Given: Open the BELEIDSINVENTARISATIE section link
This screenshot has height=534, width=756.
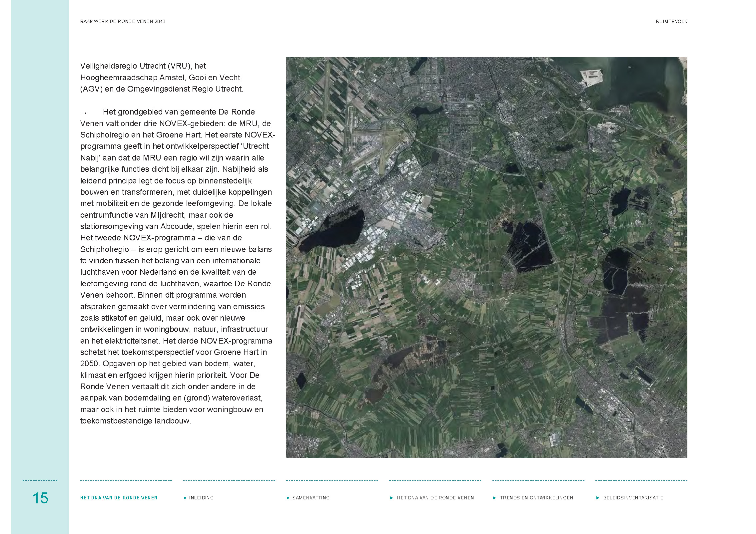Looking at the screenshot, I should click(633, 498).
